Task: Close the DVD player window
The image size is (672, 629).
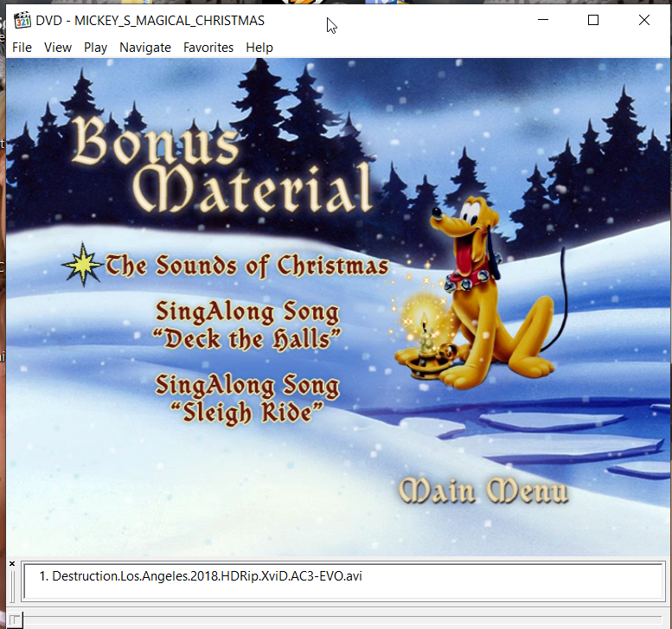Action: click(x=643, y=20)
